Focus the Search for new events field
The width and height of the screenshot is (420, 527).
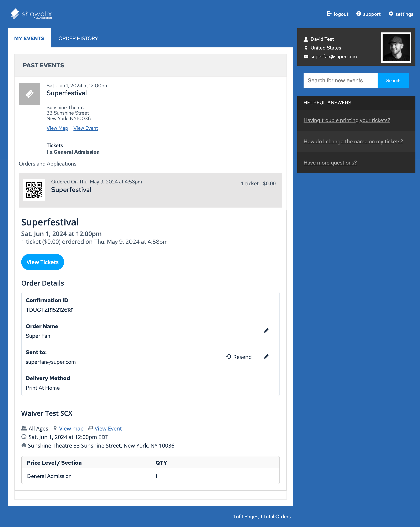pyautogui.click(x=340, y=80)
